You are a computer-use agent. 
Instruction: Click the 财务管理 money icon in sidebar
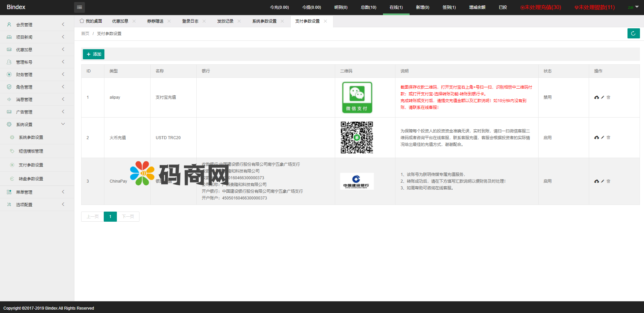pyautogui.click(x=9, y=74)
